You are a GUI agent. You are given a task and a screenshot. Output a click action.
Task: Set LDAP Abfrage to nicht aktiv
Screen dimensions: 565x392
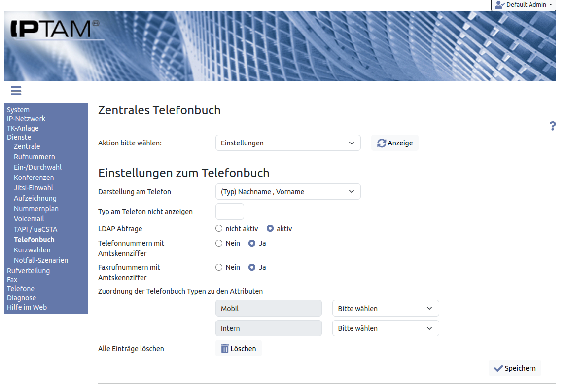point(219,229)
